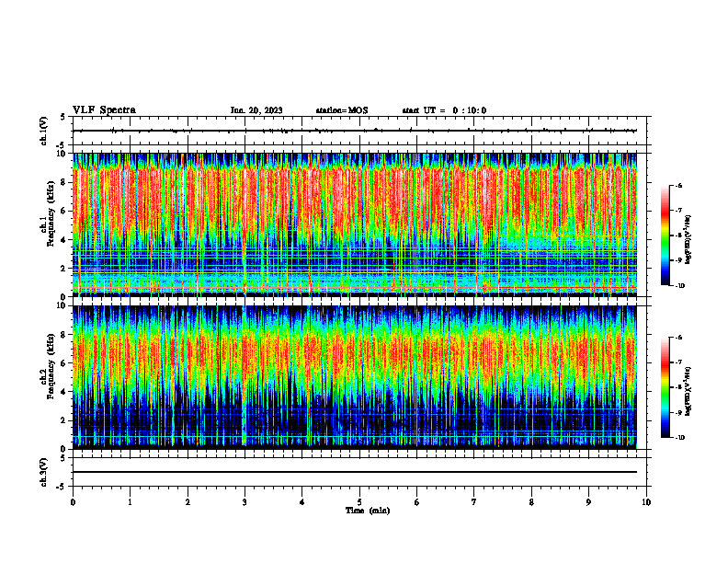Click time-axis tick label 5

coord(359,502)
